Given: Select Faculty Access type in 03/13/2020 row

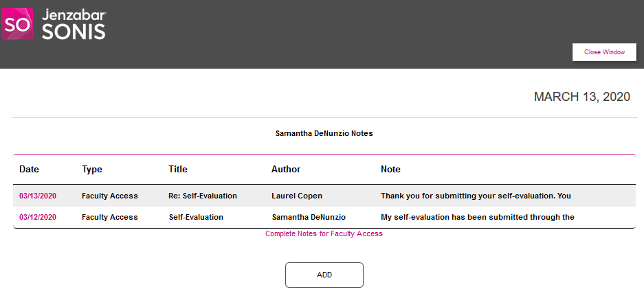Looking at the screenshot, I should [x=109, y=196].
